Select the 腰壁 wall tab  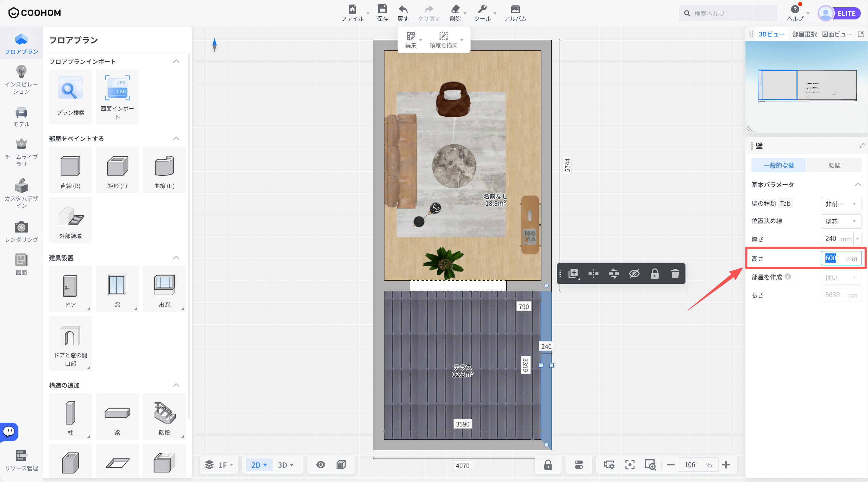(834, 165)
